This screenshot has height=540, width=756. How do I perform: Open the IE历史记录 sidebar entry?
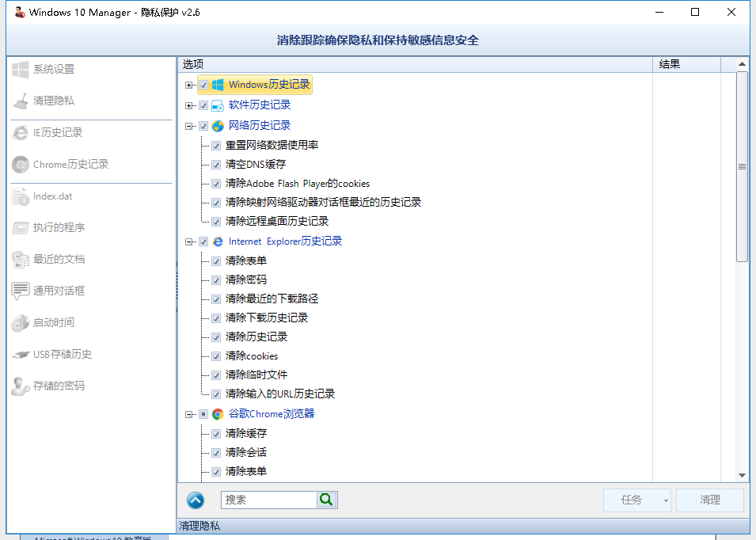pyautogui.click(x=92, y=133)
